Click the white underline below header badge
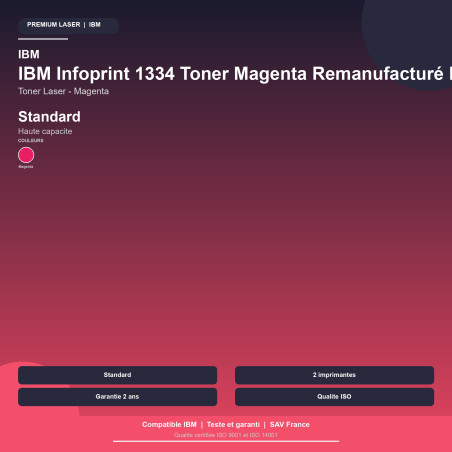 (43, 39)
